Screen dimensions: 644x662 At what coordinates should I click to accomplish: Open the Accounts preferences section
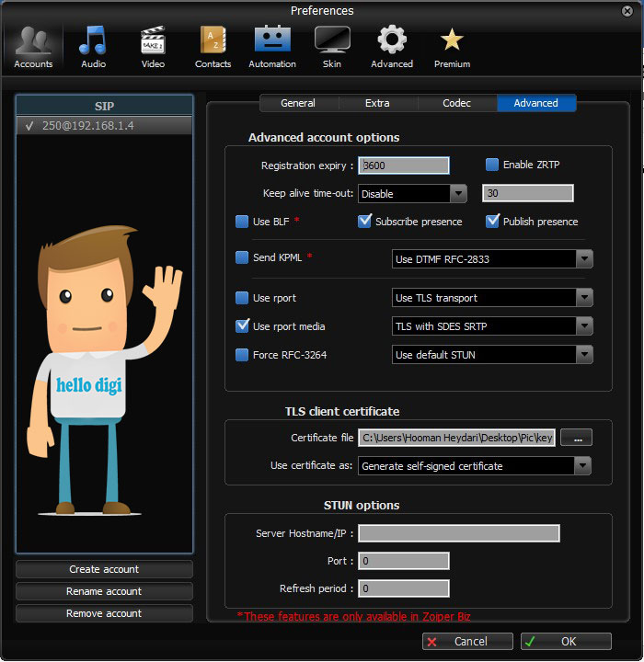tap(33, 47)
